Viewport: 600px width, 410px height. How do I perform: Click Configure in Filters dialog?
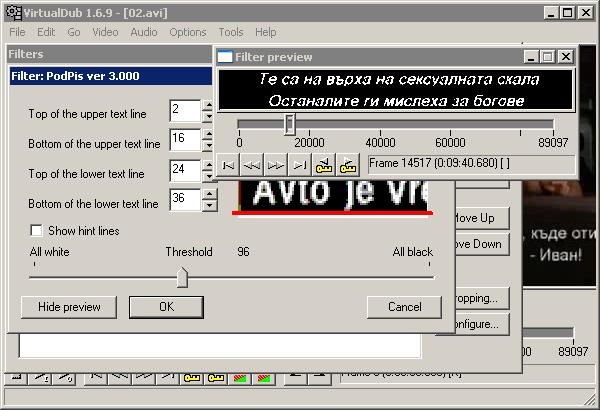[x=482, y=324]
